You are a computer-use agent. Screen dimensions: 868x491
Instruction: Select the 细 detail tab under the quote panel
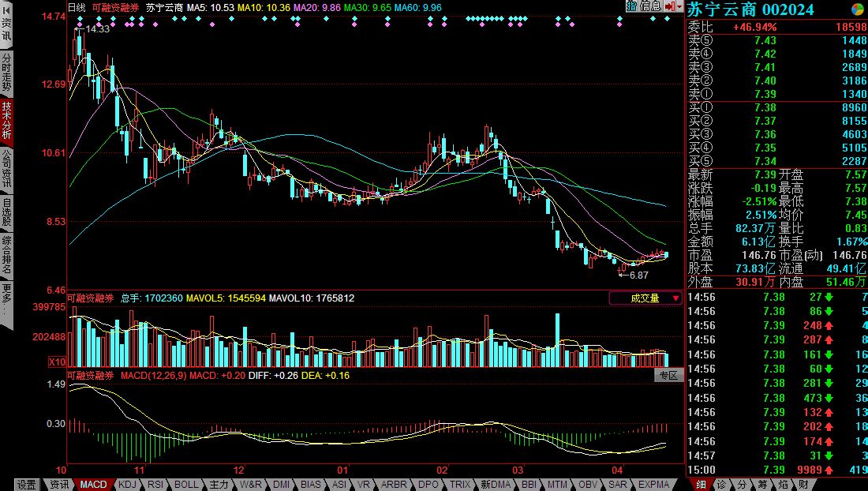click(x=701, y=485)
